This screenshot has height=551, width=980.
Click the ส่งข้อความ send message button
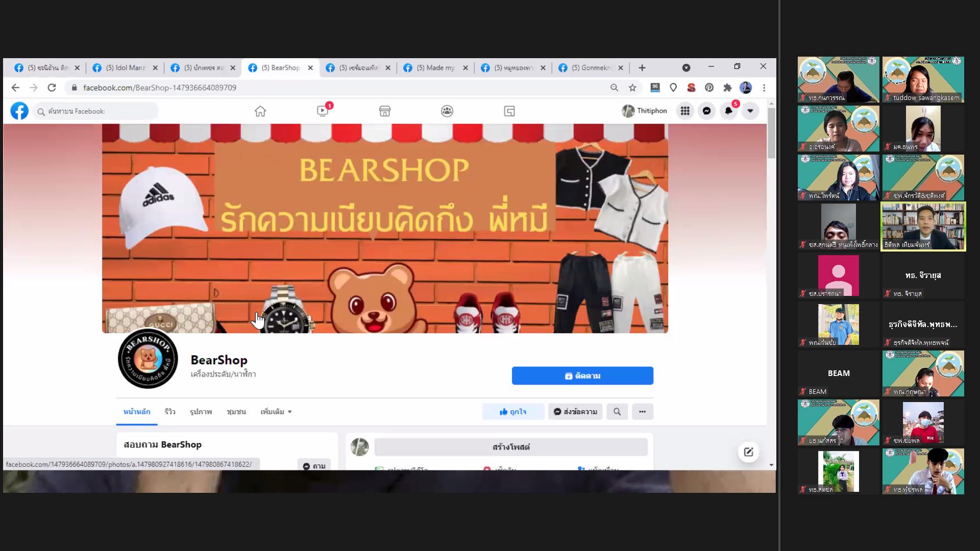click(576, 412)
